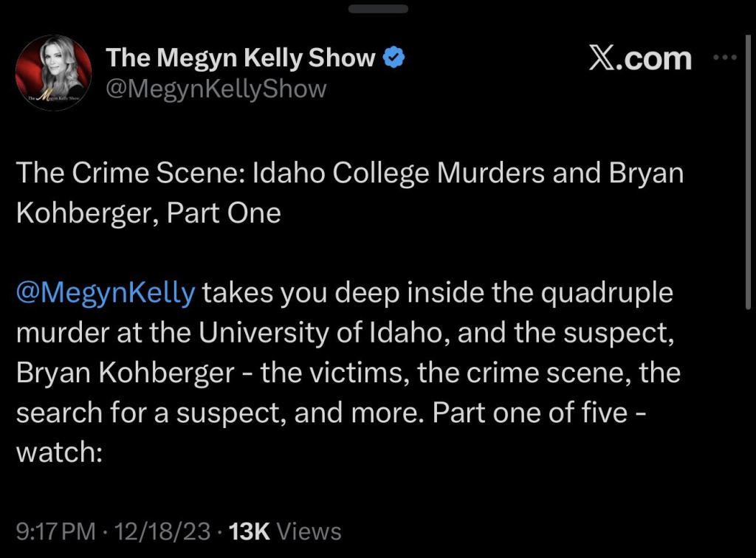This screenshot has height=558, width=756.
Task: Click the X.com logo
Action: coord(640,59)
